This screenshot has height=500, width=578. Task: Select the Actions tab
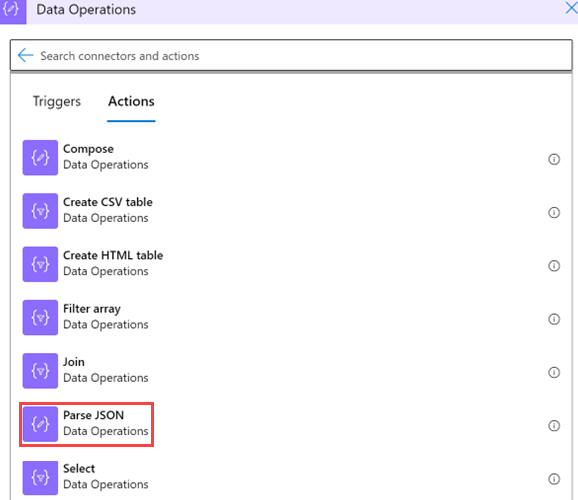131,101
